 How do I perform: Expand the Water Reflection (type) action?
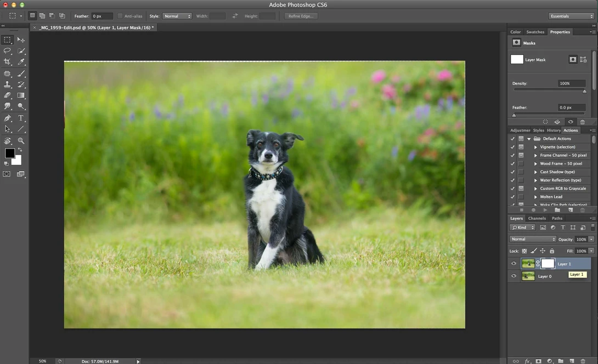535,180
